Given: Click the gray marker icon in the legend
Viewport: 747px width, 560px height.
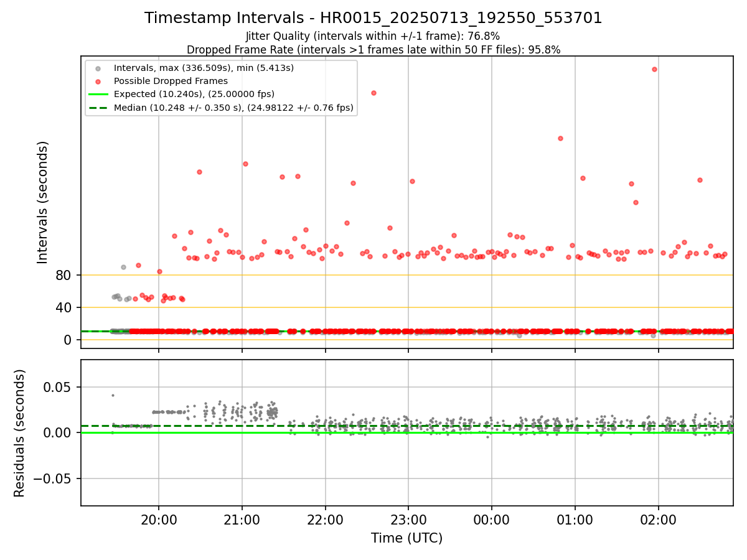Looking at the screenshot, I should pyautogui.click(x=96, y=68).
